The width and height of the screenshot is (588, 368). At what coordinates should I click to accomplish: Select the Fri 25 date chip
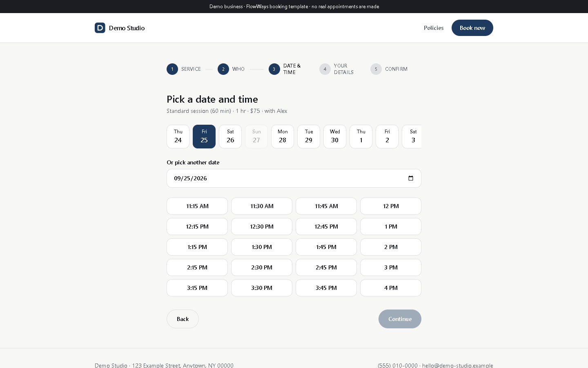click(204, 137)
